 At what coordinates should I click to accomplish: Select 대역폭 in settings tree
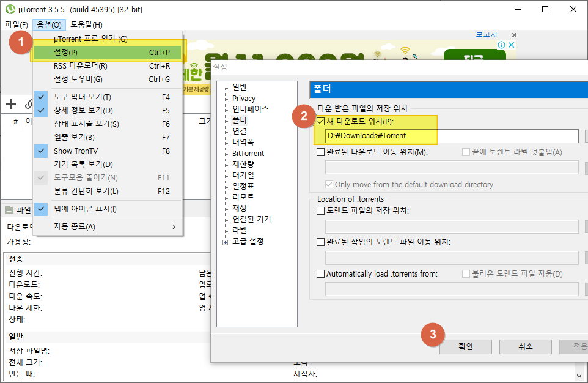point(243,142)
